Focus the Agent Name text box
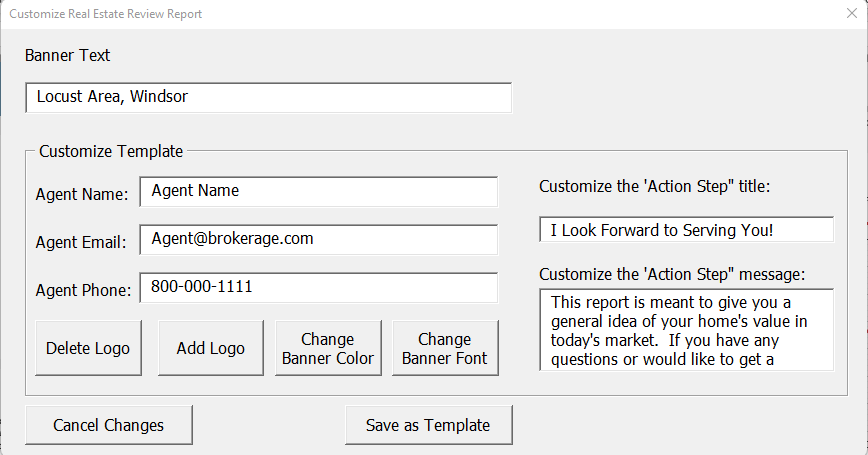Screen dimensions: 868x455 tap(318, 191)
